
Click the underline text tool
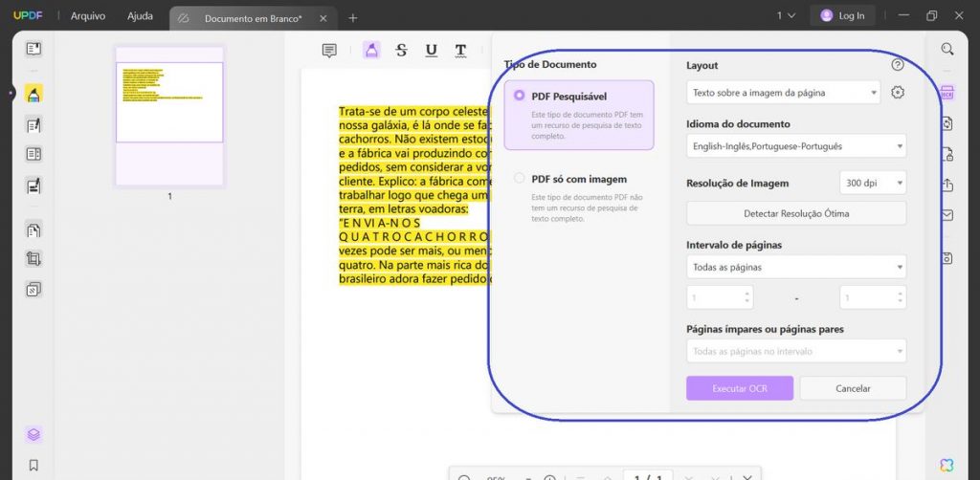(432, 51)
